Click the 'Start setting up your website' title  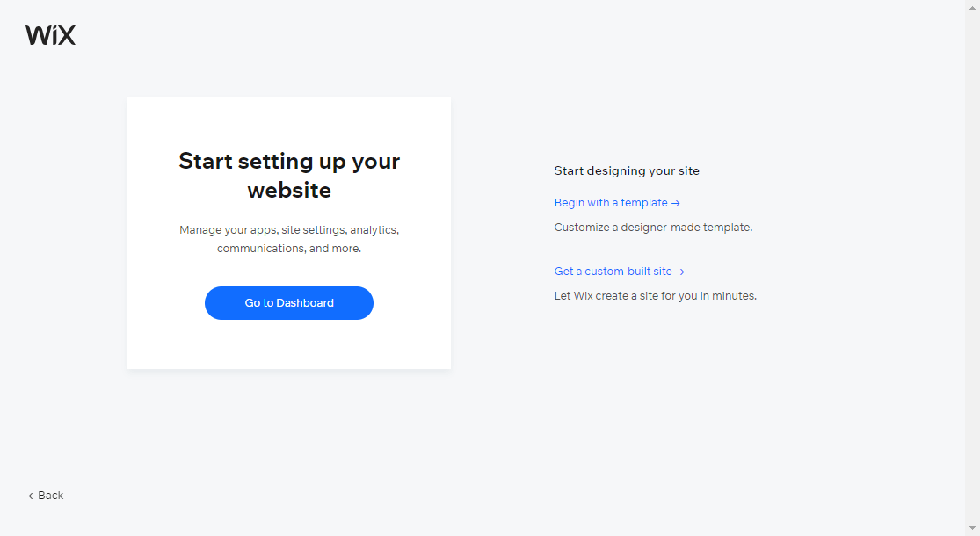288,175
